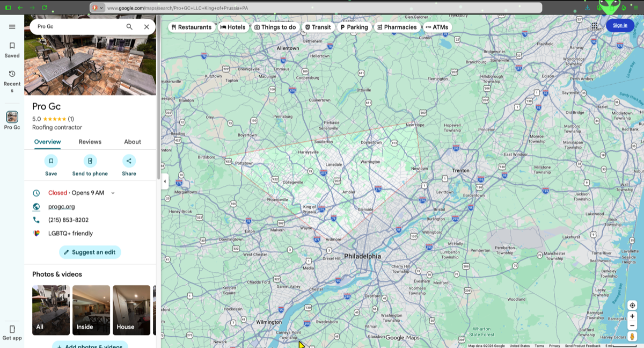
Task: Open the progc.org website link
Action: click(x=62, y=206)
